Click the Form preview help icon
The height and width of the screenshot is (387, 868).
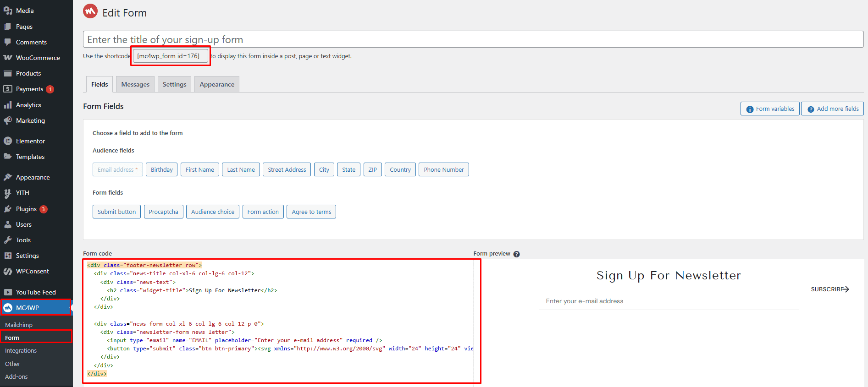516,254
